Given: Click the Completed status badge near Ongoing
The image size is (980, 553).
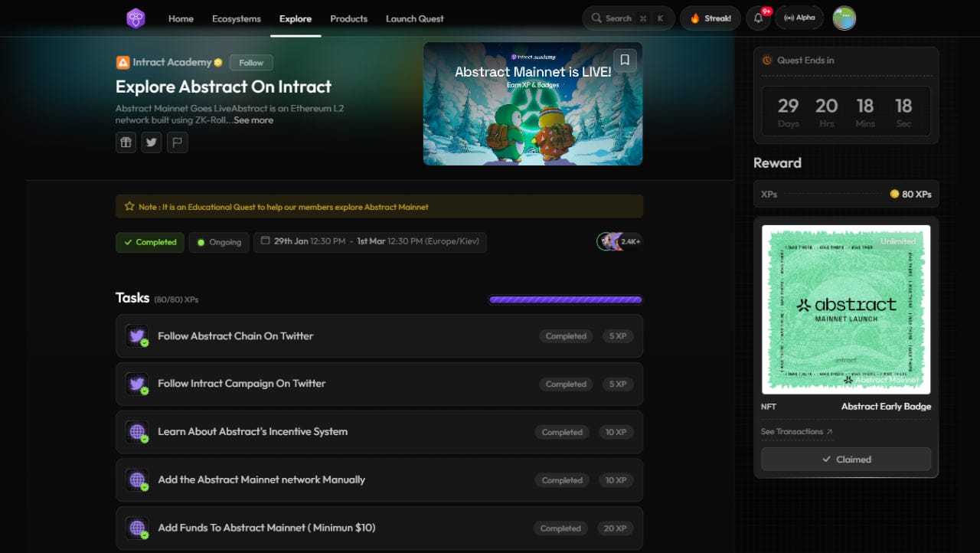Looking at the screenshot, I should pos(150,242).
